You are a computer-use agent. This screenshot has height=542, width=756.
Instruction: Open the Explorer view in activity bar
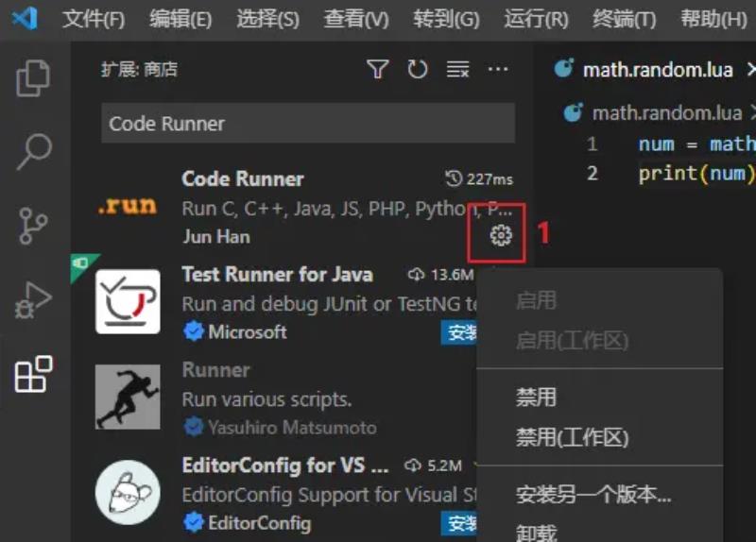click(x=33, y=78)
